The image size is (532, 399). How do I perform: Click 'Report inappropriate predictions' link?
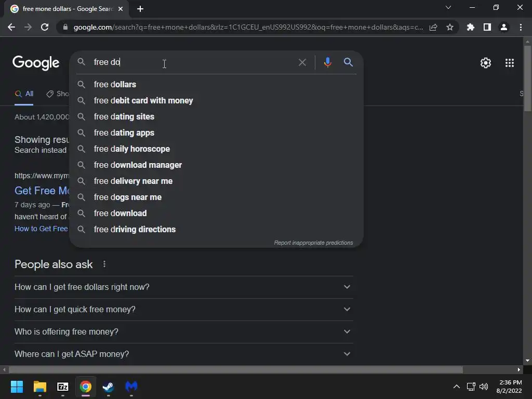(313, 243)
